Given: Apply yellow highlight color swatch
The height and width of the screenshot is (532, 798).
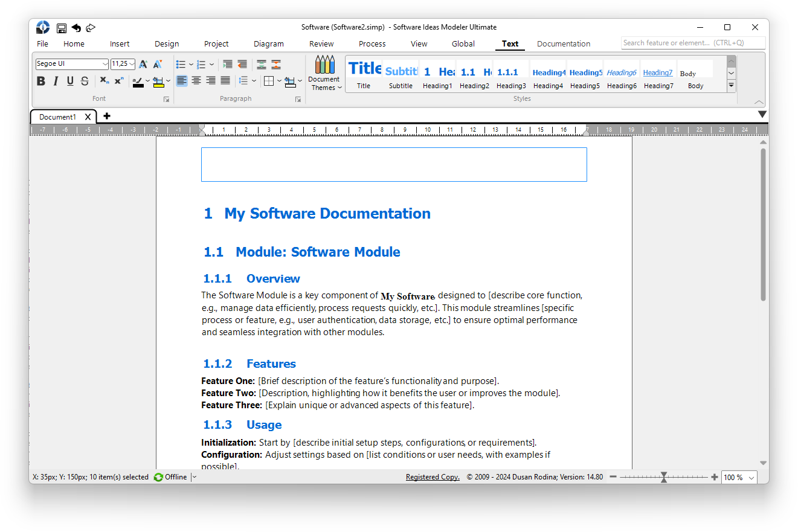Looking at the screenshot, I should coord(158,82).
